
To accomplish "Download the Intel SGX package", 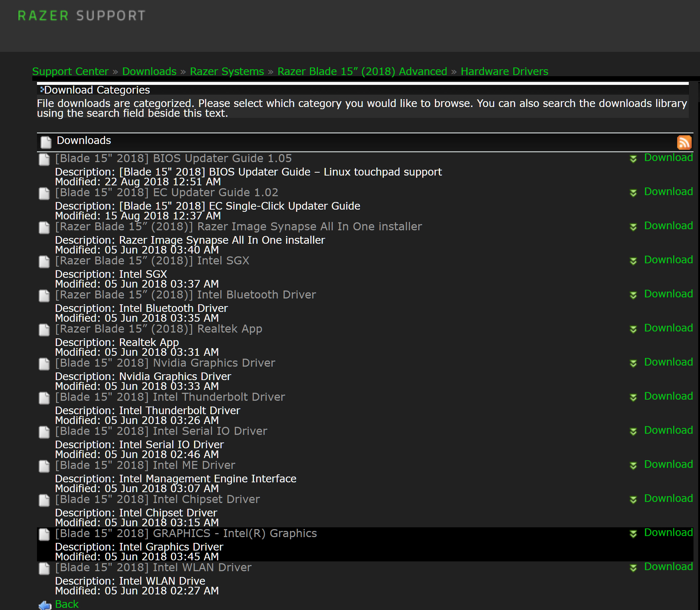I will [668, 260].
